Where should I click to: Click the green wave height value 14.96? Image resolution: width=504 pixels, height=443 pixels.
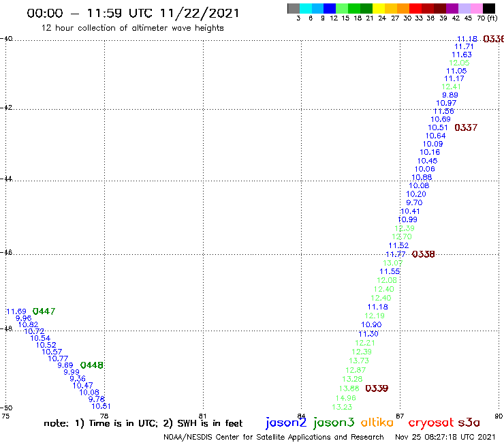click(x=345, y=398)
